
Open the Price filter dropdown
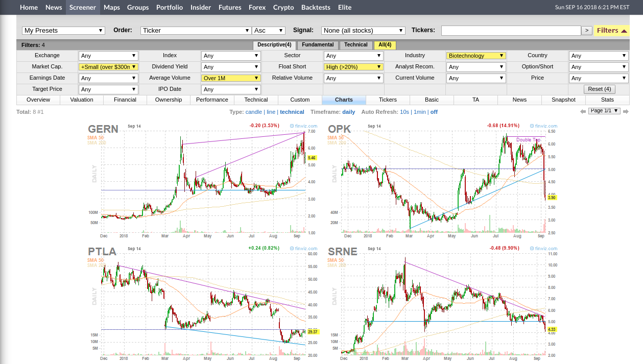tap(599, 78)
